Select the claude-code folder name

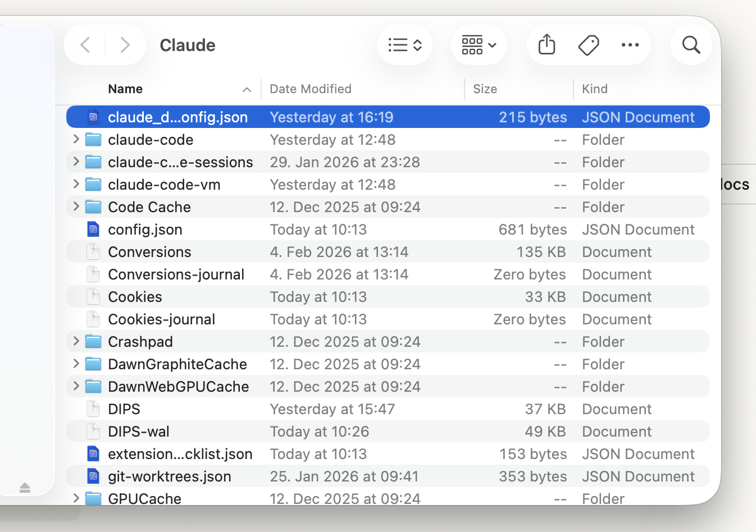[x=151, y=139]
